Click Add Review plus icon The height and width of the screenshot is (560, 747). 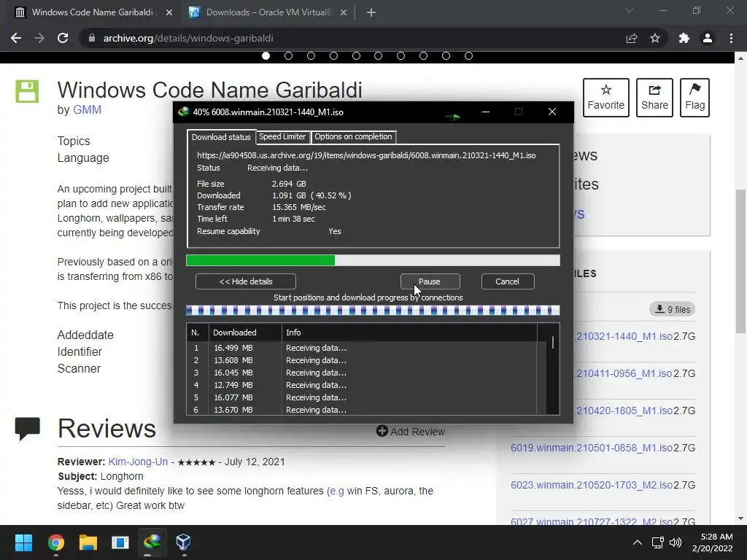point(382,431)
